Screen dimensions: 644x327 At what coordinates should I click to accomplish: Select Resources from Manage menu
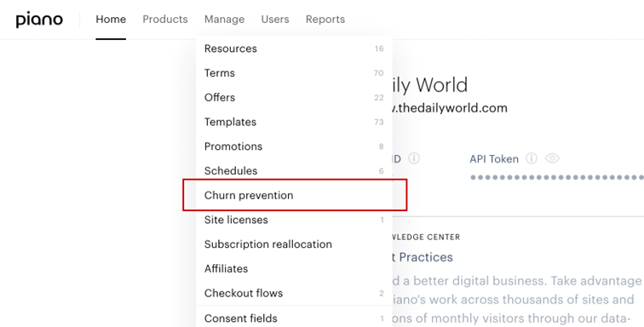click(x=294, y=49)
